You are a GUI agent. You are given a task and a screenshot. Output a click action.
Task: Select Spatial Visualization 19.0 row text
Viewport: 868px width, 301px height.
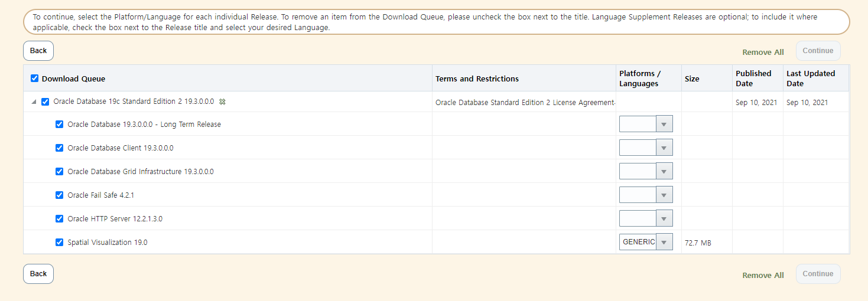coord(108,242)
